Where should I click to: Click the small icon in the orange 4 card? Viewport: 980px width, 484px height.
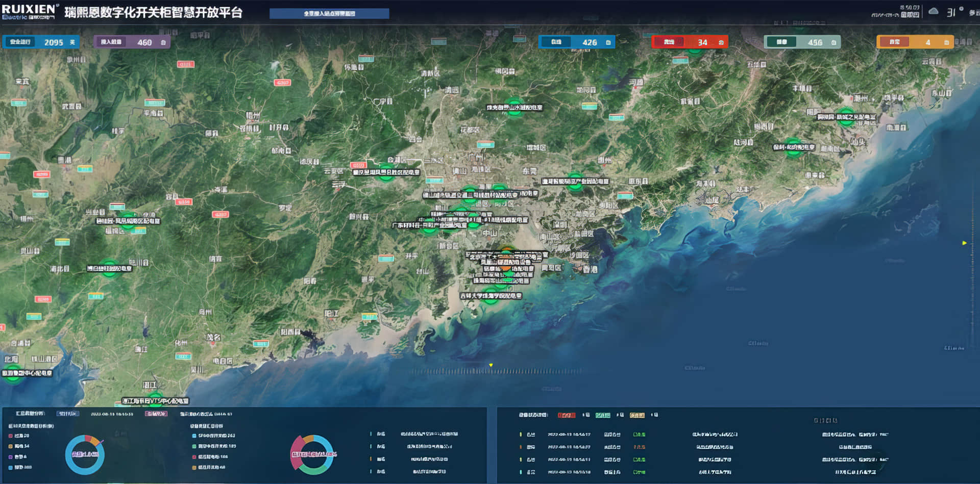click(x=946, y=43)
